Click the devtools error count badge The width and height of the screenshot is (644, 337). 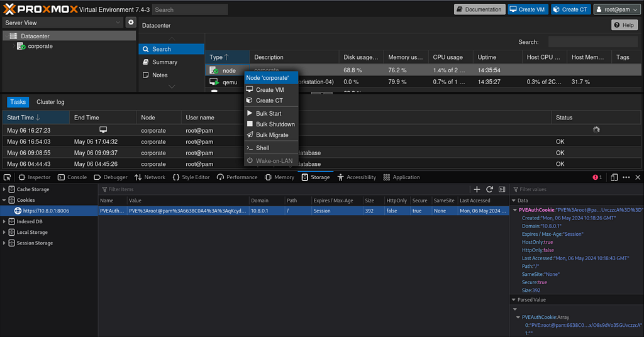click(597, 177)
